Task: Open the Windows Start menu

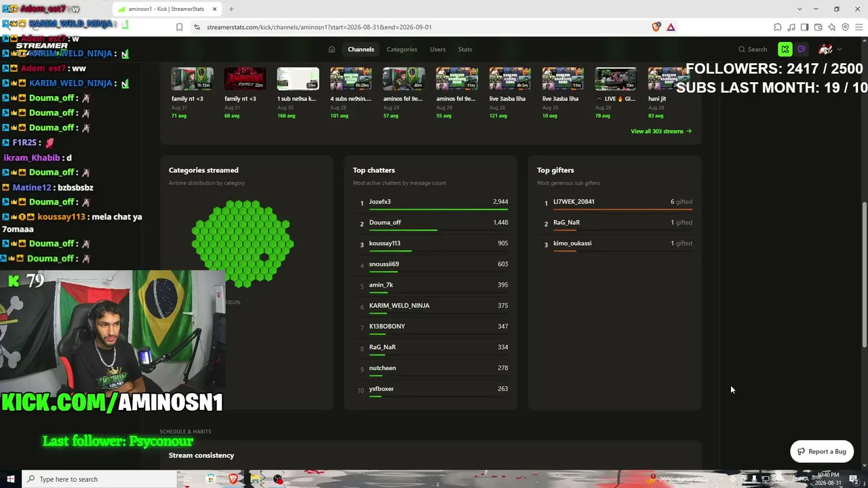Action: [10, 479]
